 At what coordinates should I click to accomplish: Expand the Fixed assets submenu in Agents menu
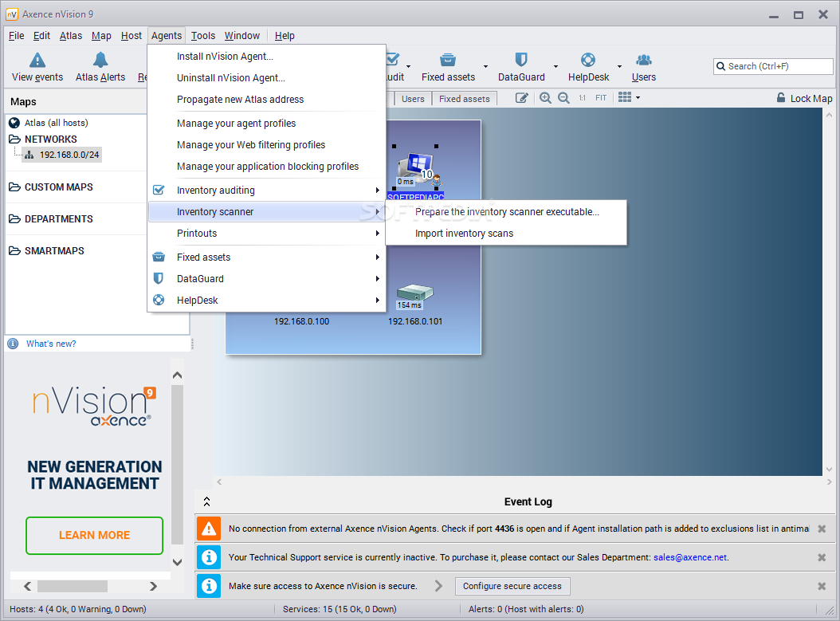point(377,257)
